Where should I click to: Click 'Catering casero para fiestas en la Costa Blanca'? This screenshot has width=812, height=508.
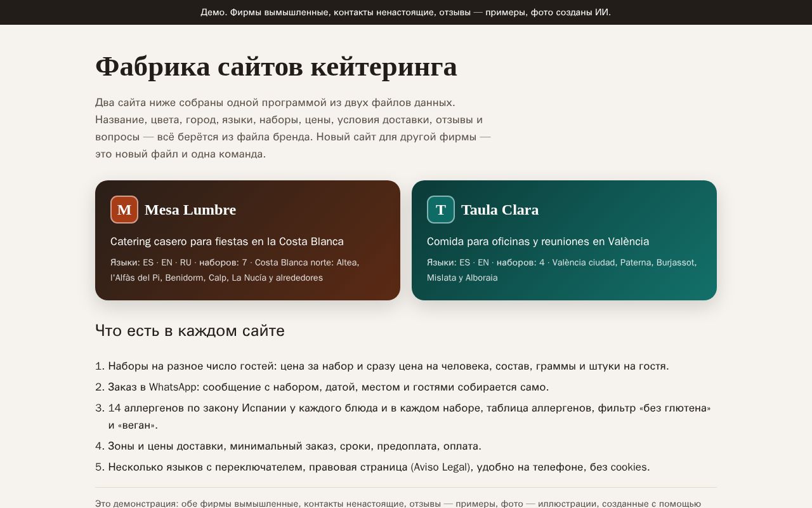[227, 241]
